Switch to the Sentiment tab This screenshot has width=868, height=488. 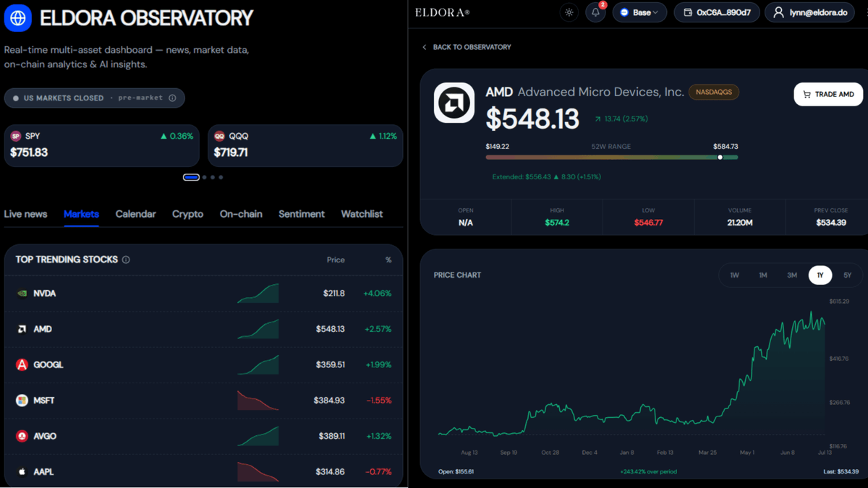pos(302,214)
